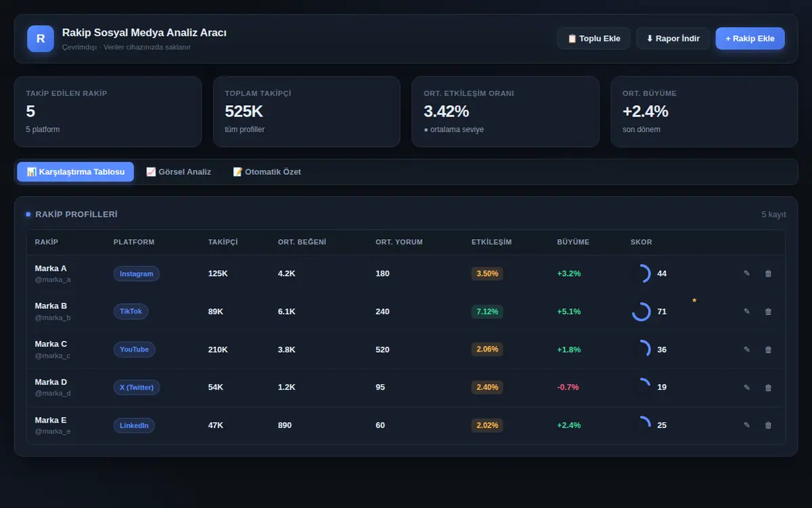Click the score ring in Marka D row
Screen dimensions: 812x508
(641, 387)
